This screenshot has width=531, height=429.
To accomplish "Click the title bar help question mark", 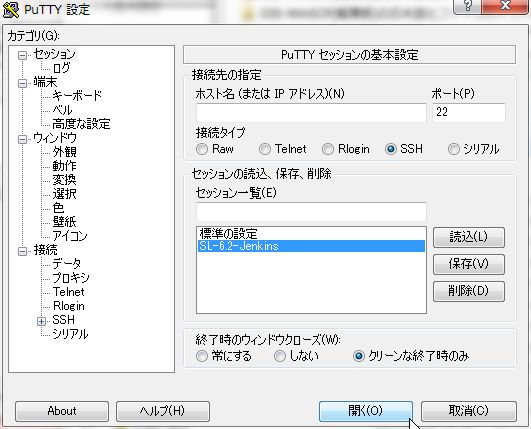I will pyautogui.click(x=467, y=6).
